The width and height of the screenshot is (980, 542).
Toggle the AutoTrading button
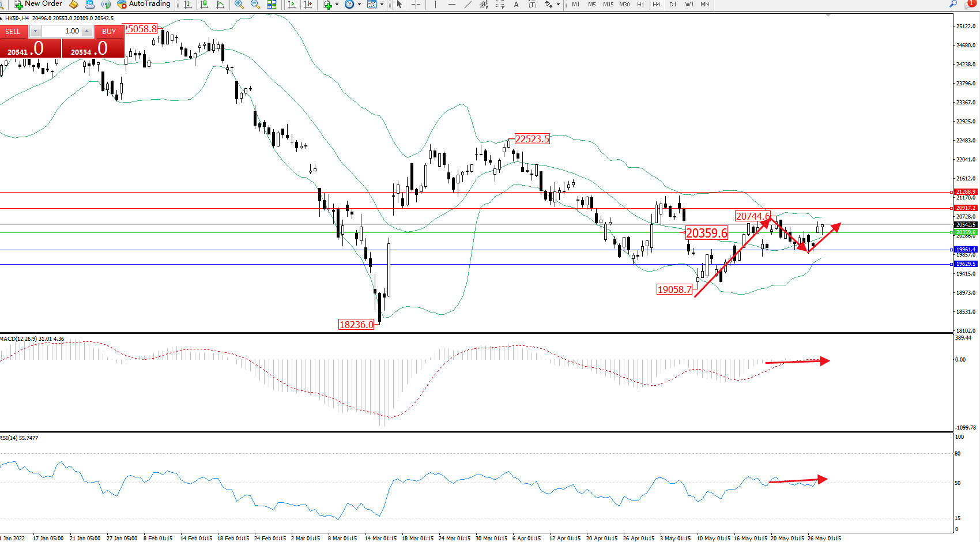pyautogui.click(x=144, y=4)
